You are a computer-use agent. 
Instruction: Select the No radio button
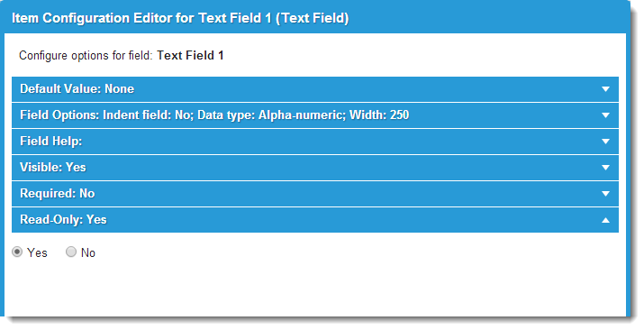[71, 252]
